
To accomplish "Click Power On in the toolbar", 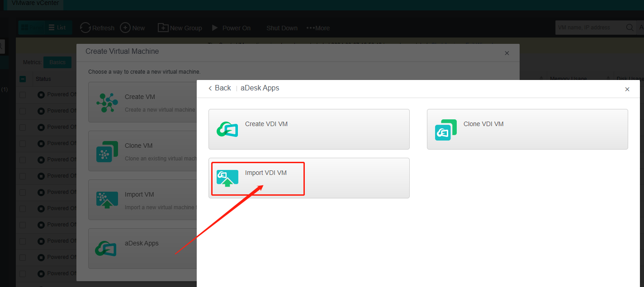I will 231,28.
